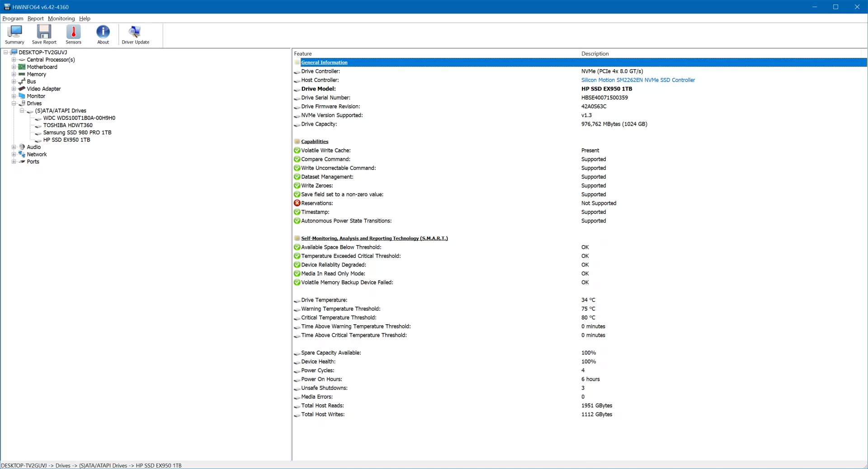The image size is (868, 469).
Task: Click the 42A0S63C firmware revision value
Action: 594,106
